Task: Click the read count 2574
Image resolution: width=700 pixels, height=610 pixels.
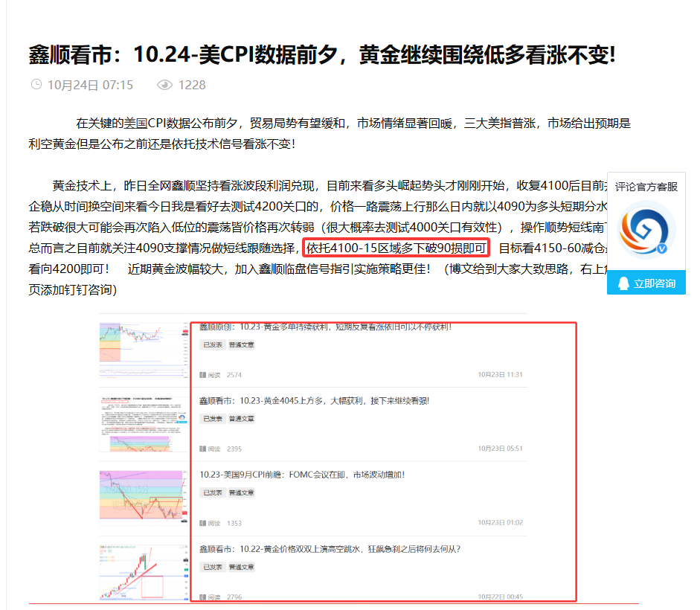Action: (x=234, y=375)
